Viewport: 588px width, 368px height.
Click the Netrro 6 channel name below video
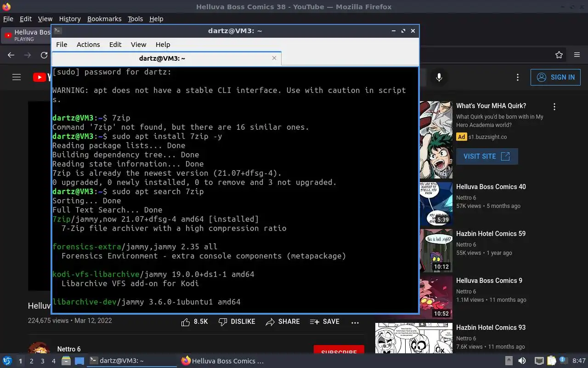coord(69,349)
